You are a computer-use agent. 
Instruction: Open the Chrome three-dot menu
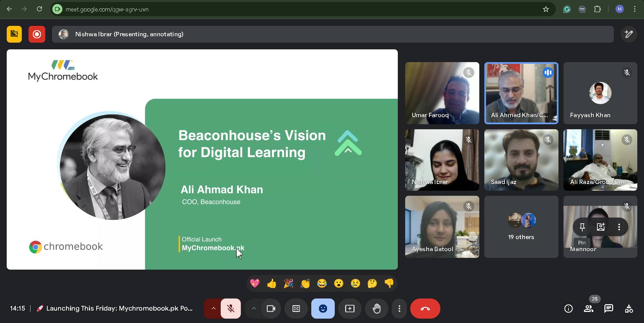click(635, 9)
